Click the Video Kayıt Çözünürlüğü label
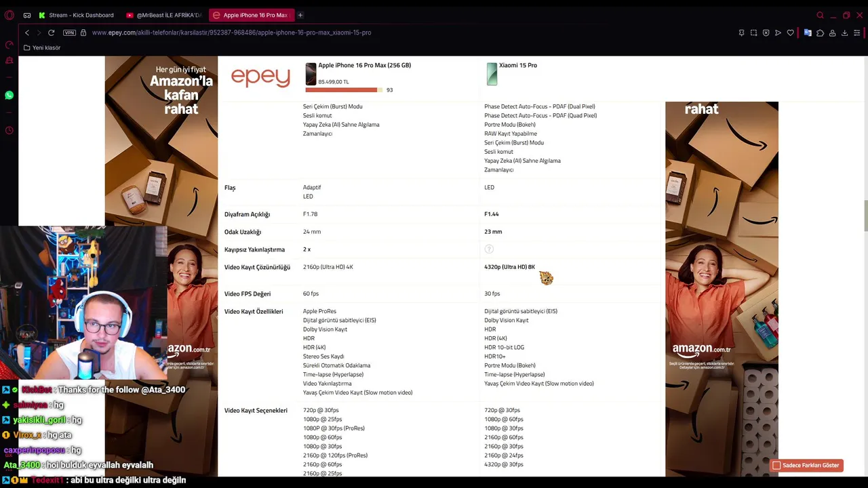Screen dimensions: 868x488 tap(257, 267)
